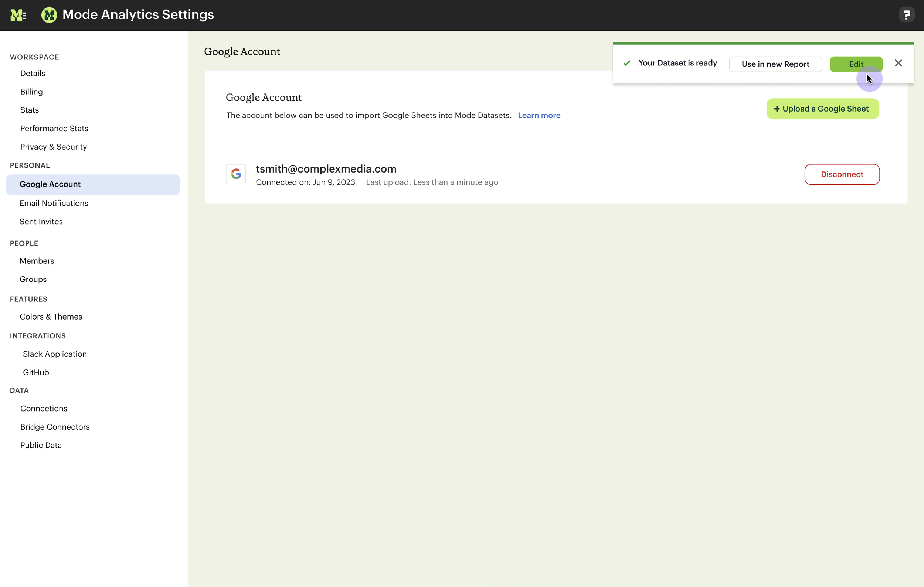Open the Learn more link
924x587 pixels.
[x=539, y=115]
